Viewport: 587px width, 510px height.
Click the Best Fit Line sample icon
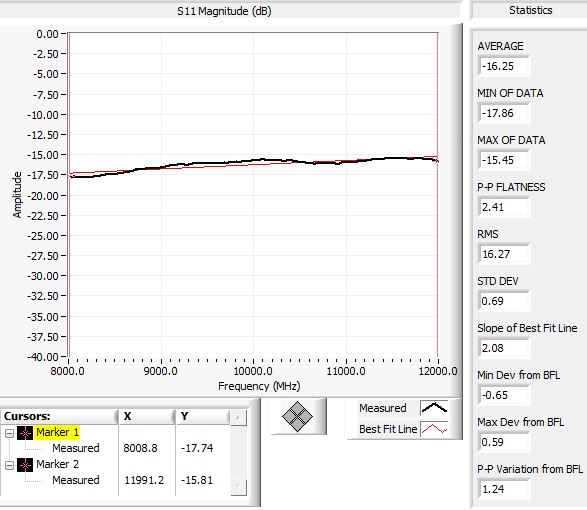(x=434, y=429)
